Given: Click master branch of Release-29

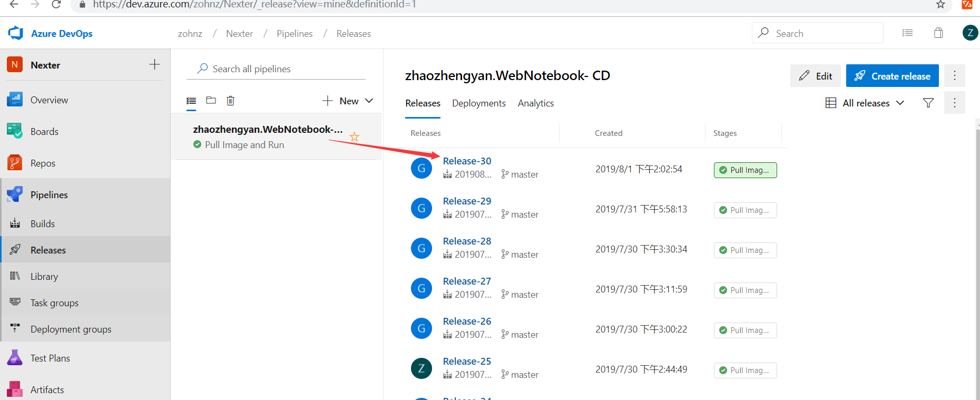Looking at the screenshot, I should click(x=520, y=214).
